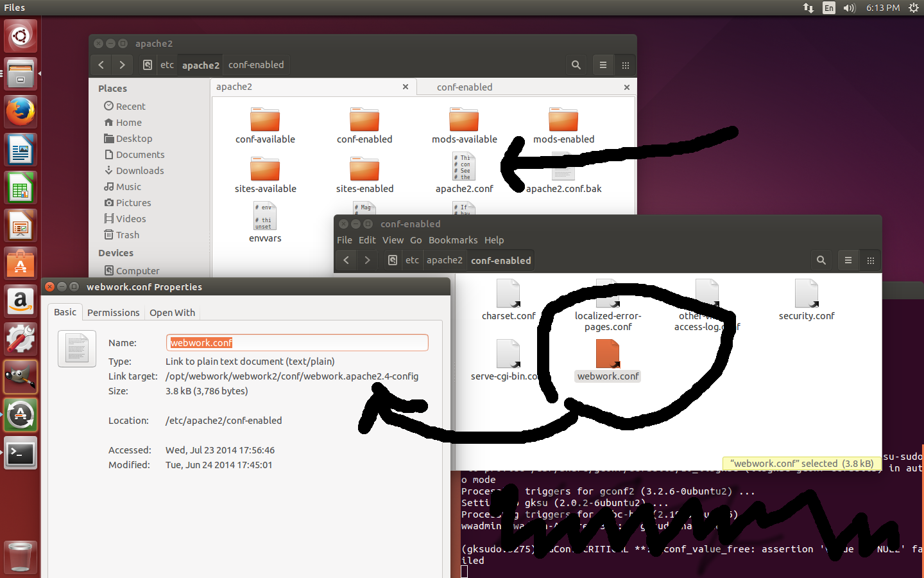This screenshot has height=578, width=924.
Task: Open the En keyboard layout indicator
Action: [x=829, y=8]
